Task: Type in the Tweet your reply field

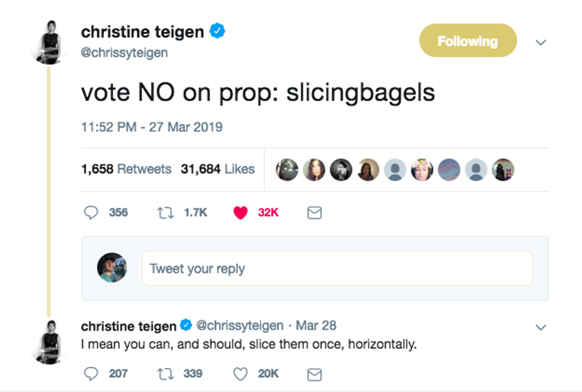Action: 337,268
